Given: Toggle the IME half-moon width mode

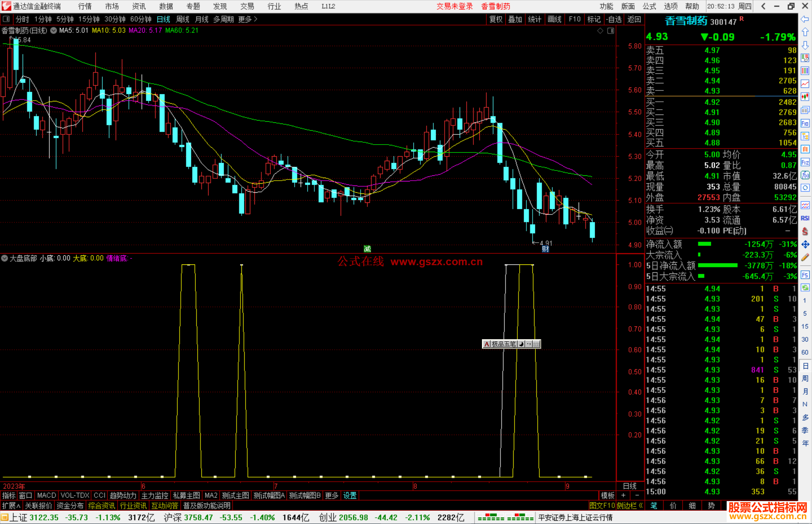Looking at the screenshot, I should click(x=521, y=344).
